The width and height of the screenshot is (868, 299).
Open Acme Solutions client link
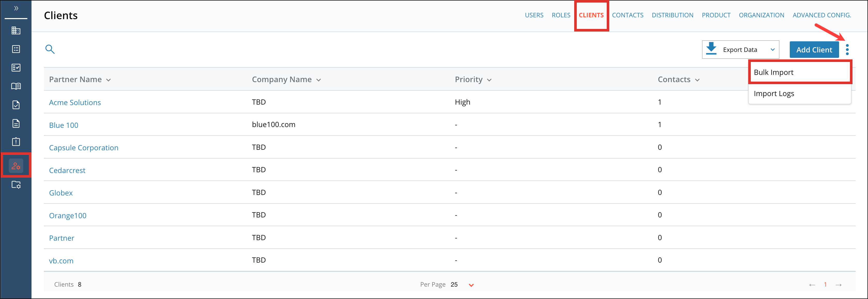(x=75, y=103)
